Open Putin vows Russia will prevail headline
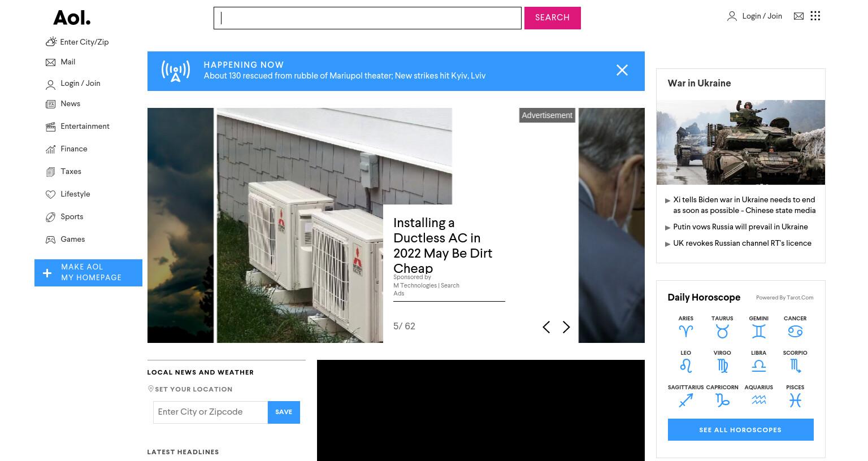The width and height of the screenshot is (868, 461). pyautogui.click(x=740, y=227)
